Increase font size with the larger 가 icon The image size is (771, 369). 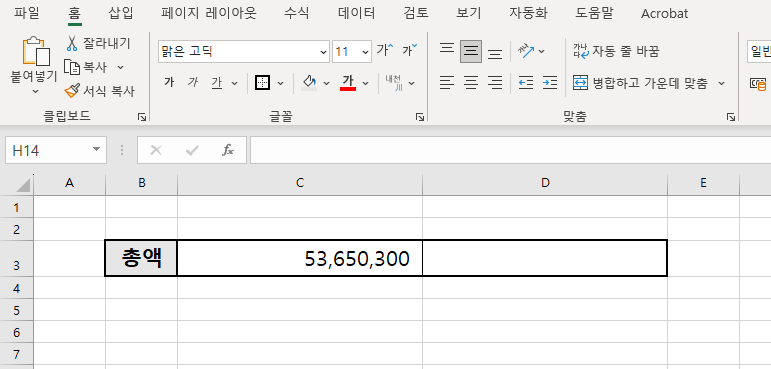pyautogui.click(x=385, y=50)
